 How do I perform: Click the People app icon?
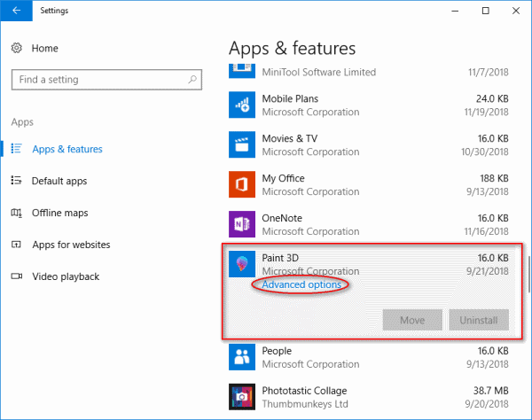242,357
